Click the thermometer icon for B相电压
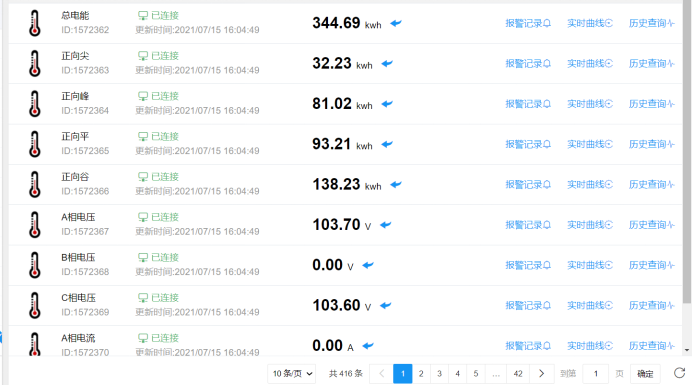 click(35, 265)
